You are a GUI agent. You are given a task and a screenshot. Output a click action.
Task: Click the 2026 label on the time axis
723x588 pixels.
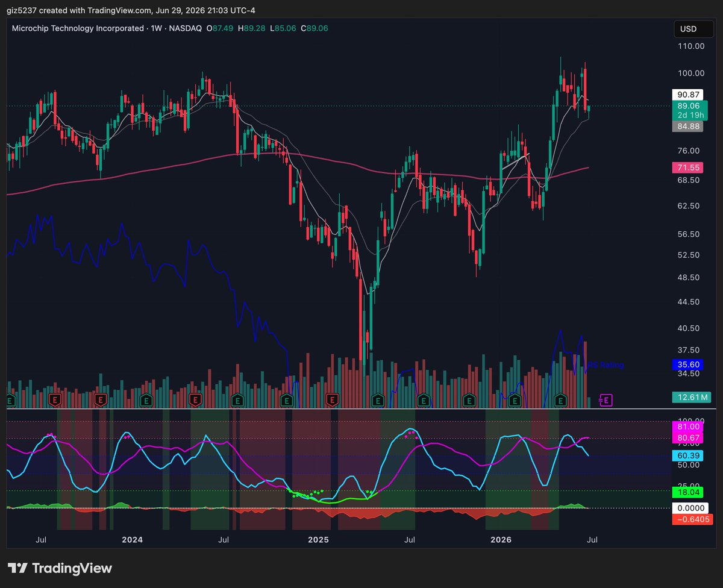[x=501, y=539]
